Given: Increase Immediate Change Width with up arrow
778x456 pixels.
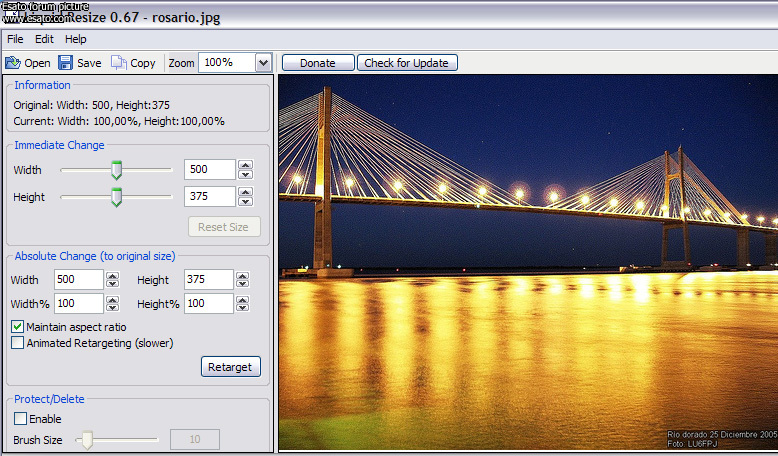Looking at the screenshot, I should (245, 165).
